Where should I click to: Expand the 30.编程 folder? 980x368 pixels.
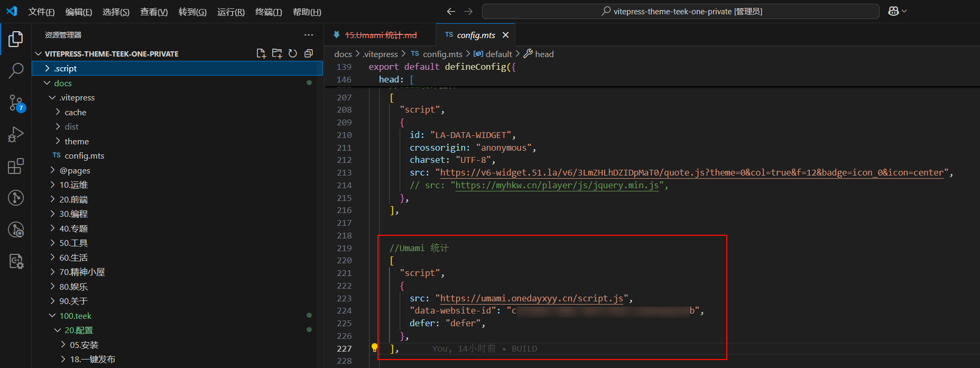177,214
